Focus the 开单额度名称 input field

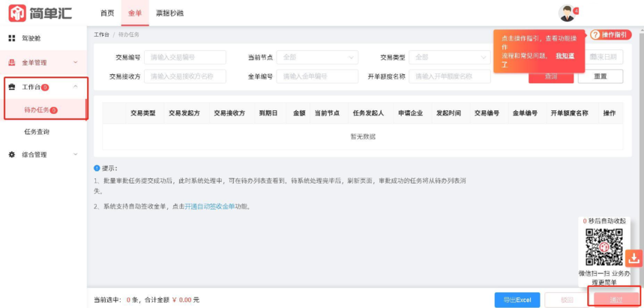pyautogui.click(x=450, y=76)
